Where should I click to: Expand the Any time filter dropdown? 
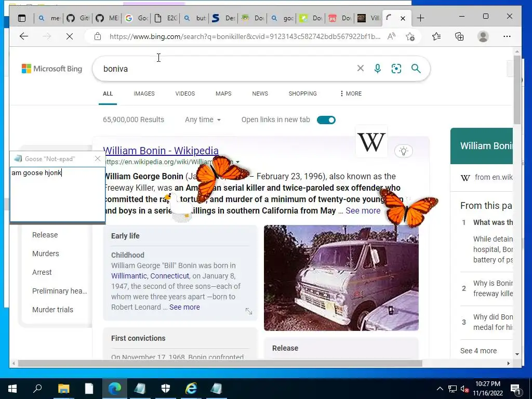(x=203, y=119)
